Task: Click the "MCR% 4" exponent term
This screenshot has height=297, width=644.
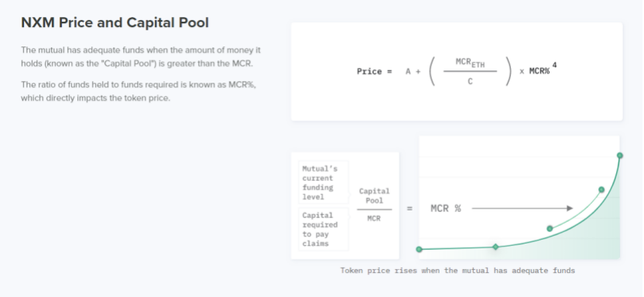Action: pyautogui.click(x=543, y=70)
